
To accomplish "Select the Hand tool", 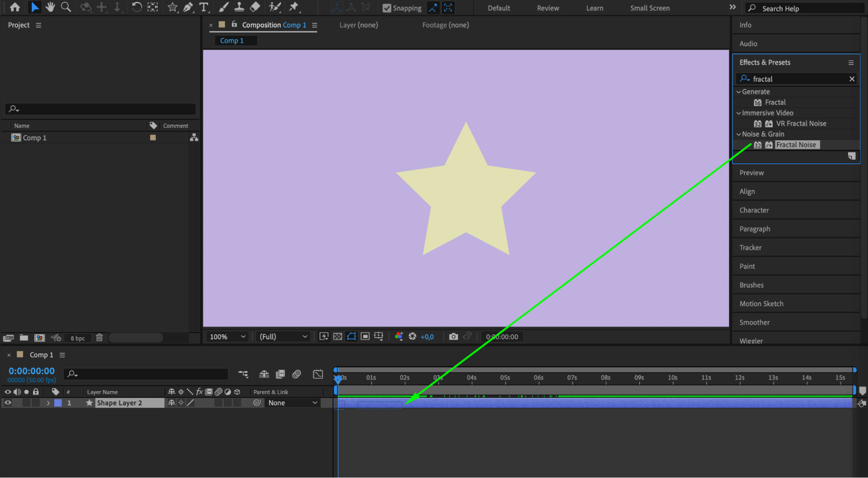I will (x=50, y=7).
